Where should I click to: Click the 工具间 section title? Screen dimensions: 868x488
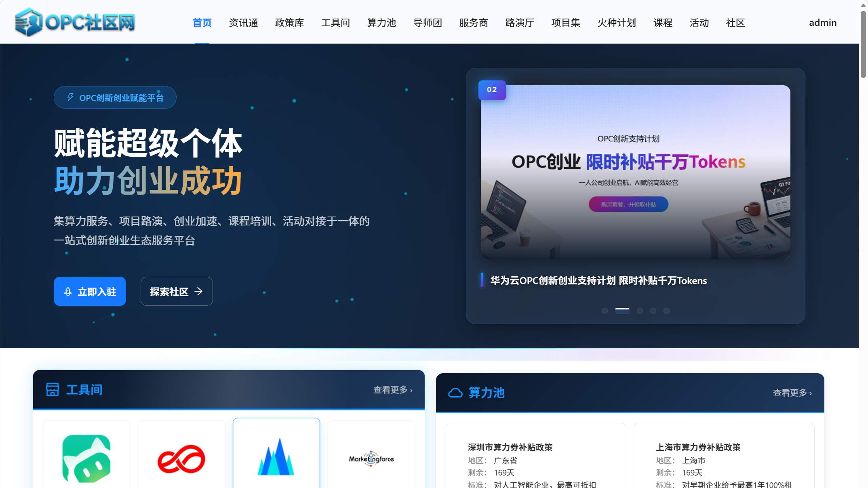pos(84,390)
